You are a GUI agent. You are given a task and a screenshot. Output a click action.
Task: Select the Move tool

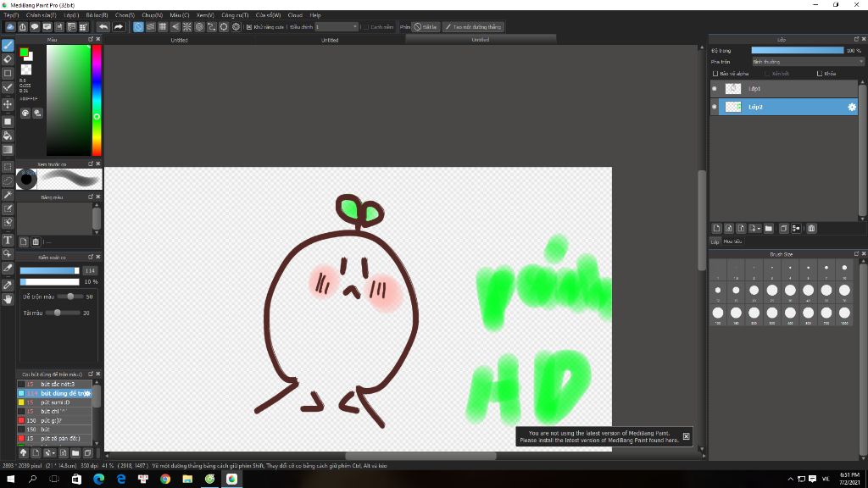coord(8,104)
